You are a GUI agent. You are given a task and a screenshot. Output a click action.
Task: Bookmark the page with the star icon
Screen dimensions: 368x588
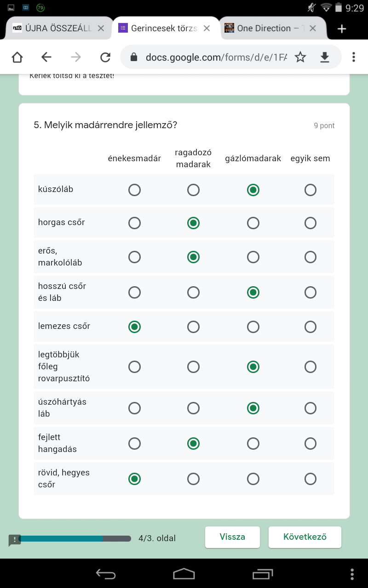coord(300,57)
